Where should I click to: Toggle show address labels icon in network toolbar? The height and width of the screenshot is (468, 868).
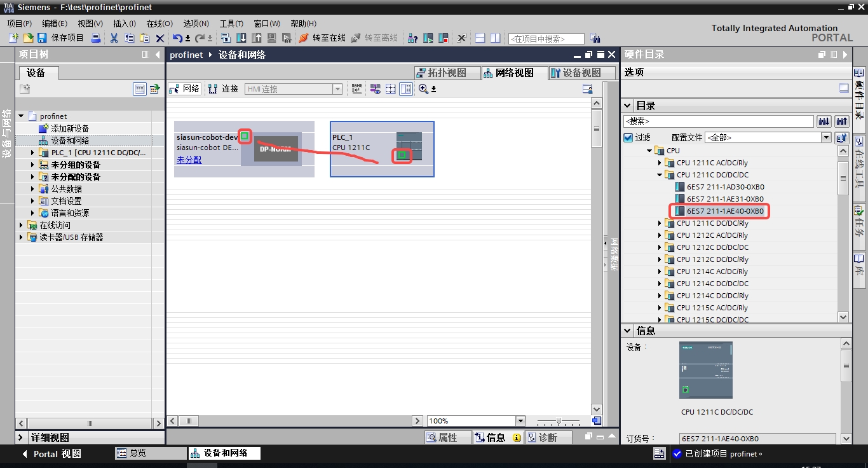(x=375, y=89)
